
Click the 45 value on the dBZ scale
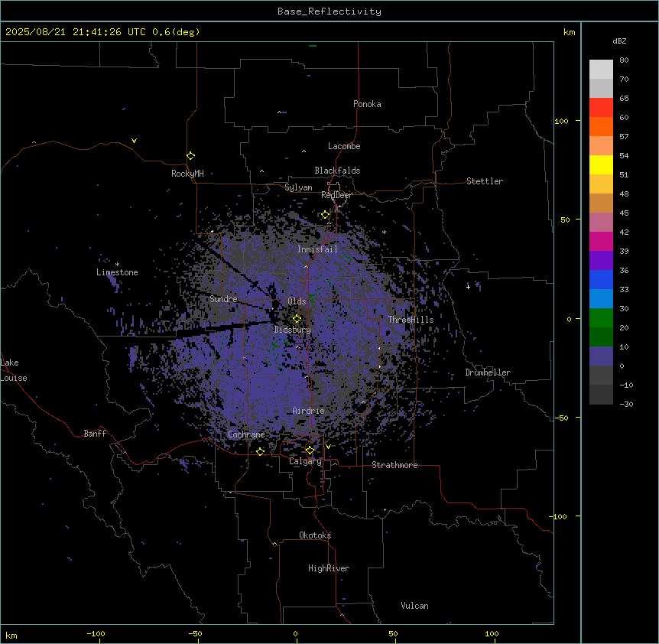(624, 213)
